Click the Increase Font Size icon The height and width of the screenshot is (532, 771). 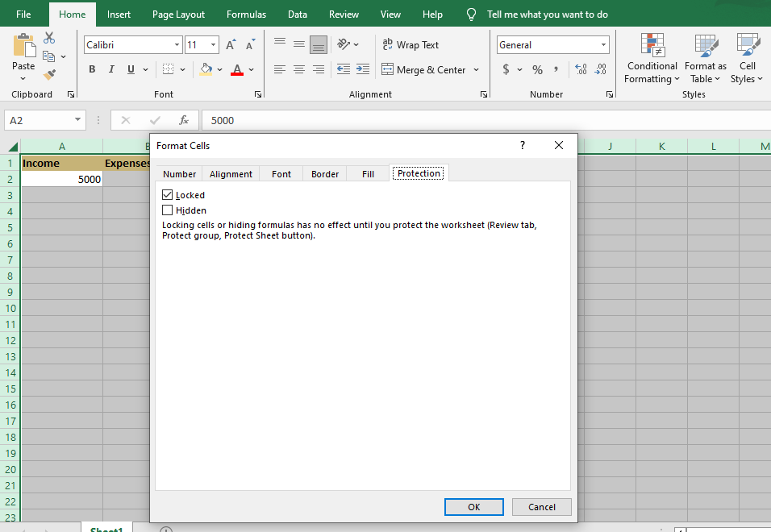(x=231, y=45)
